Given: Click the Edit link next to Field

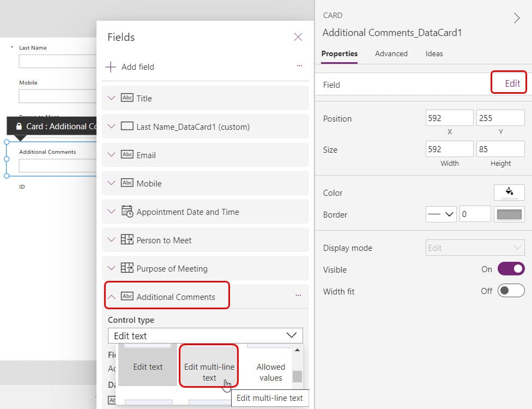Looking at the screenshot, I should [512, 83].
